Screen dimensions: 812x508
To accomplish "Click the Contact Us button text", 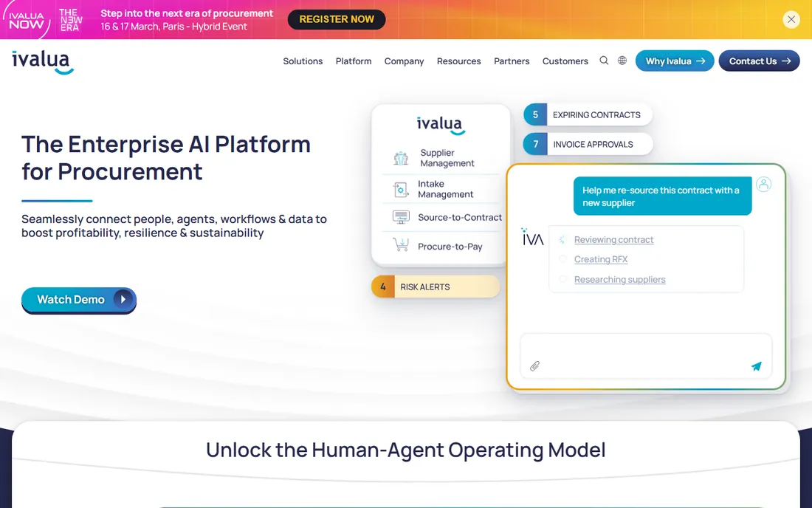I will click(x=752, y=61).
